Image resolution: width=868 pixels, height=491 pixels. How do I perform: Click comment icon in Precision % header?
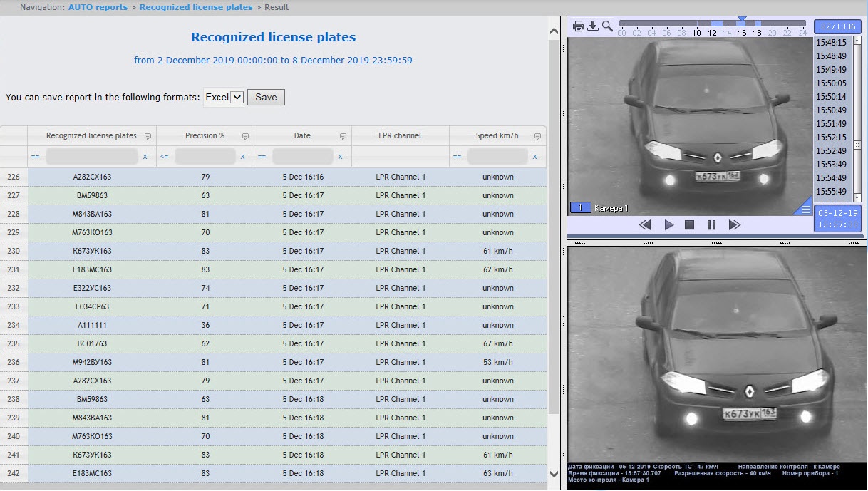[245, 136]
